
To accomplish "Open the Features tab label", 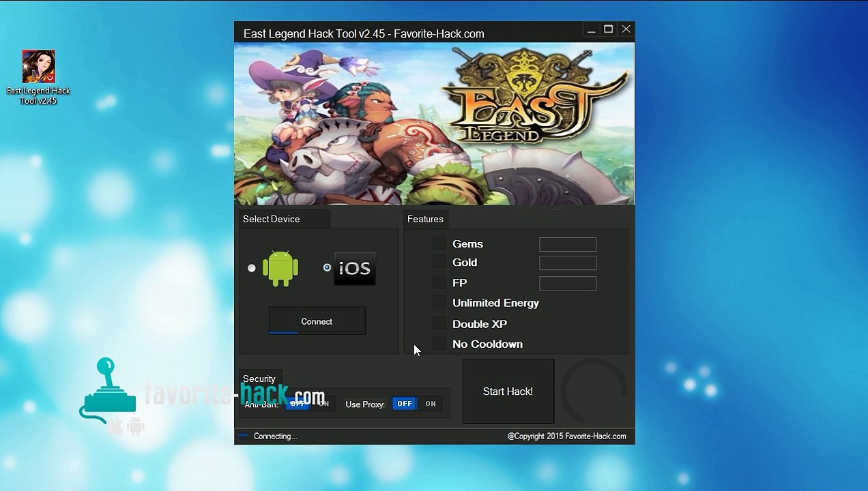I will click(425, 219).
